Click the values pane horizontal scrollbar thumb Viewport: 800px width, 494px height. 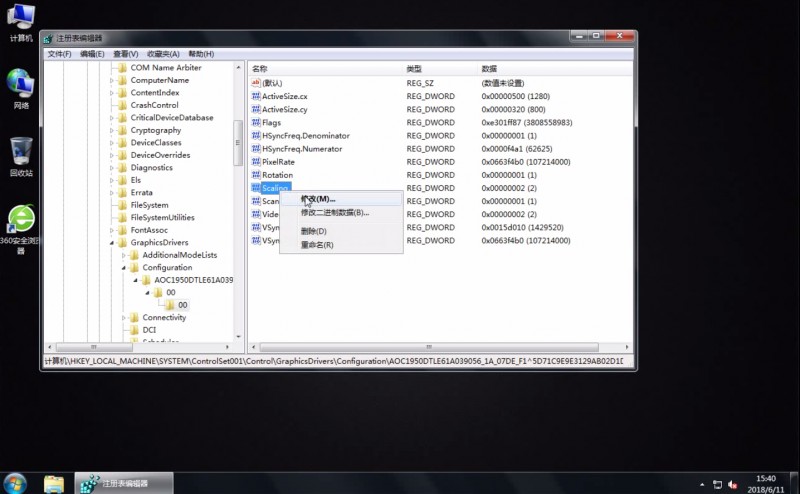click(x=429, y=347)
